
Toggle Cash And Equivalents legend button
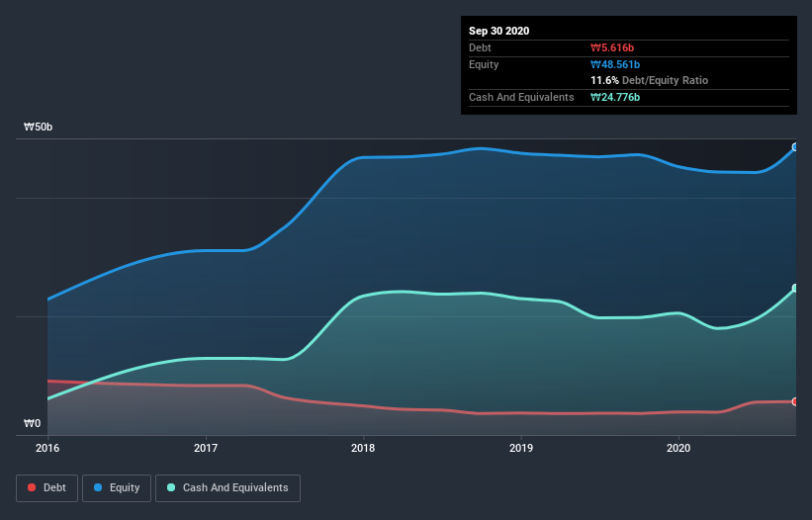[x=227, y=488]
